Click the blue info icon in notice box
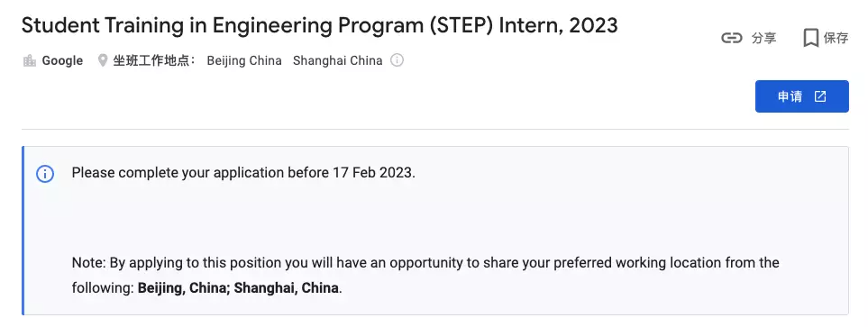This screenshot has width=868, height=327. coord(45,174)
